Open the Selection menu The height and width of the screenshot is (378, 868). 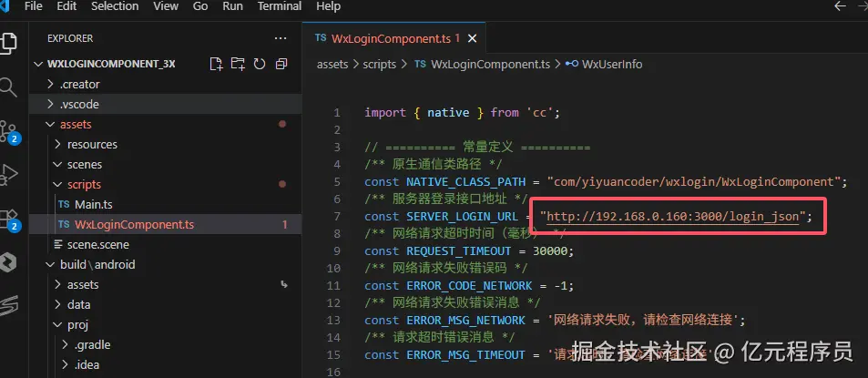(x=115, y=6)
